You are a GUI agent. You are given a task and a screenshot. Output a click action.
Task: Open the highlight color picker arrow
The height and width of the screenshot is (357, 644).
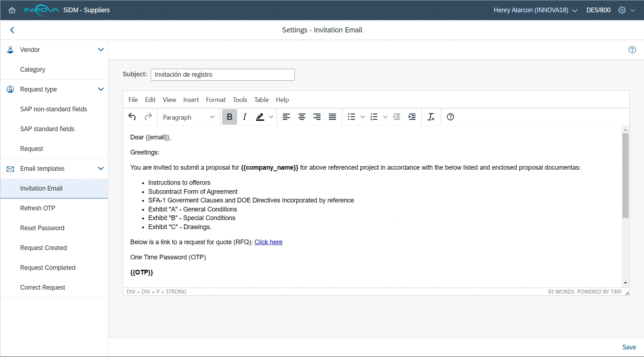point(271,117)
